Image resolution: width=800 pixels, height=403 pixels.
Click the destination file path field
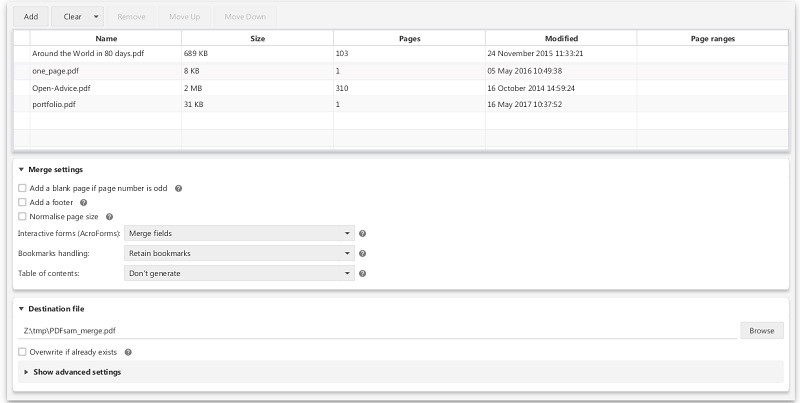point(377,330)
